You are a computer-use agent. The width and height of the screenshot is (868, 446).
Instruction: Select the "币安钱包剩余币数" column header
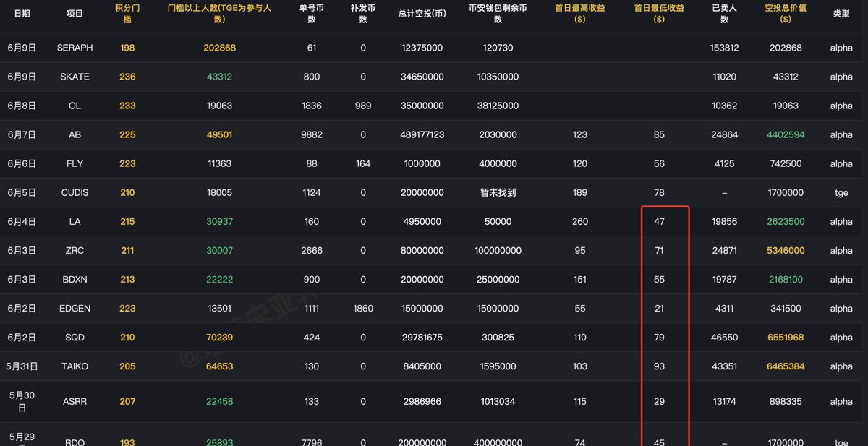(498, 14)
